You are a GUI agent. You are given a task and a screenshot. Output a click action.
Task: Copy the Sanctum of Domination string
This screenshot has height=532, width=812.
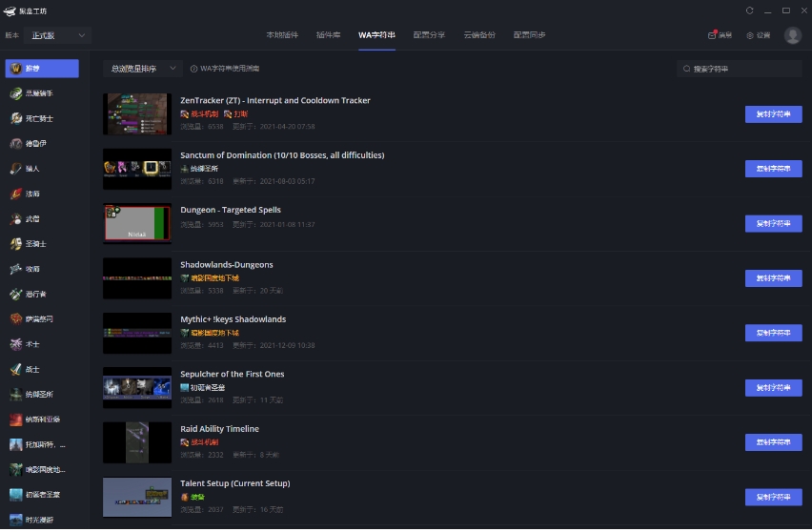pos(773,169)
